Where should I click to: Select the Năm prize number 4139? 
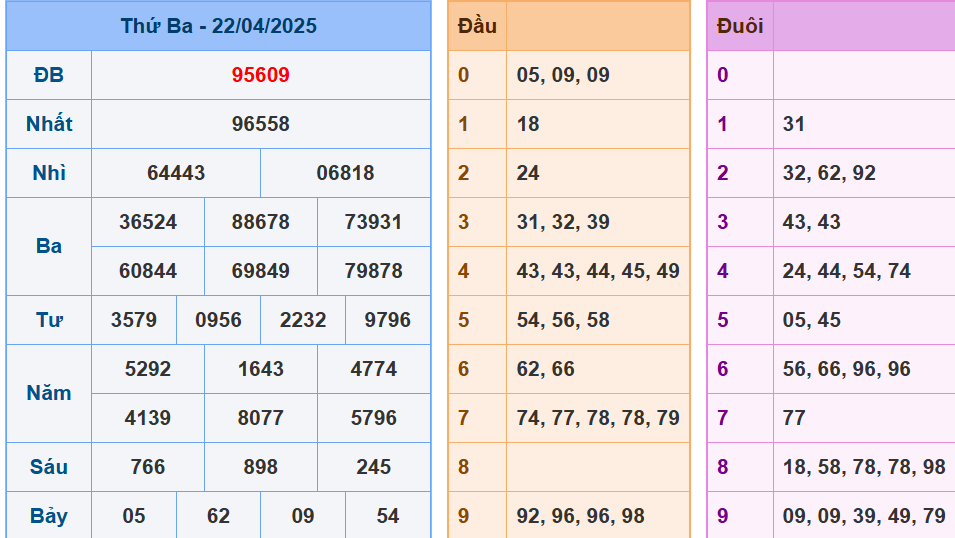tap(148, 418)
